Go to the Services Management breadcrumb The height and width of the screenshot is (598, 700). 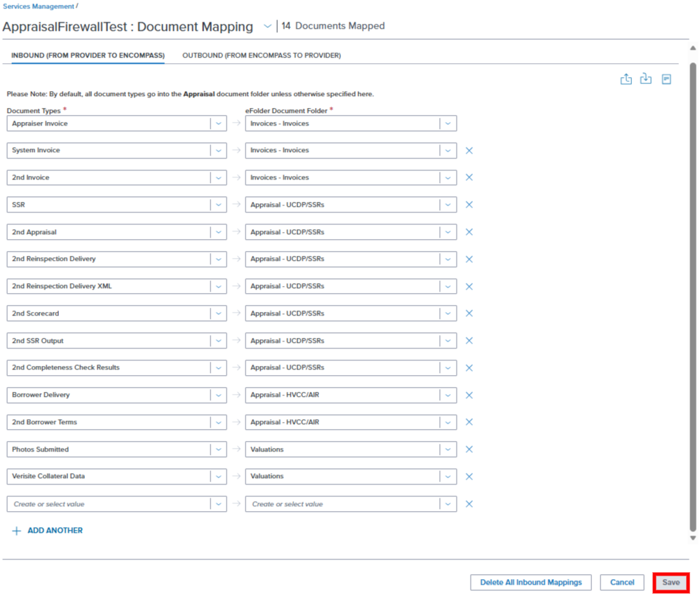click(39, 6)
